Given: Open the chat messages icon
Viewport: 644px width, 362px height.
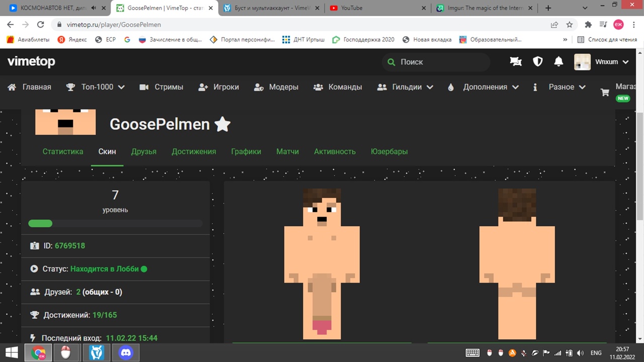Looking at the screenshot, I should point(516,62).
